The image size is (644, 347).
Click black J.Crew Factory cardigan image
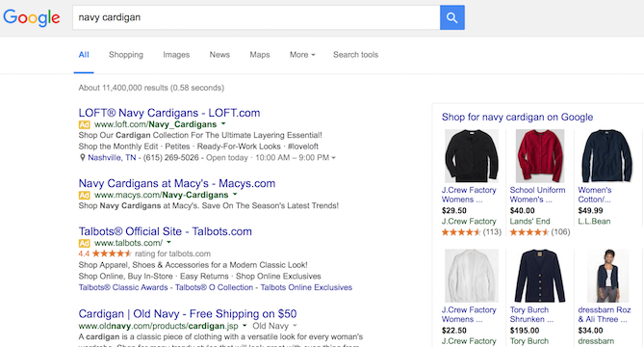coord(472,156)
